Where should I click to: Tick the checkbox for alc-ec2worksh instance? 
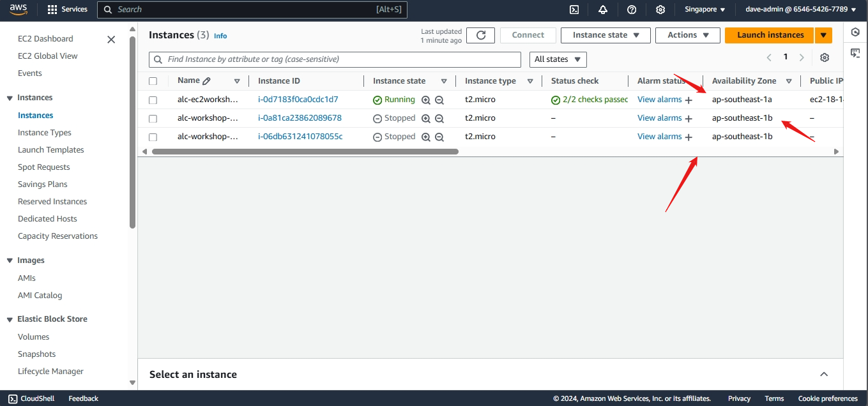[153, 100]
